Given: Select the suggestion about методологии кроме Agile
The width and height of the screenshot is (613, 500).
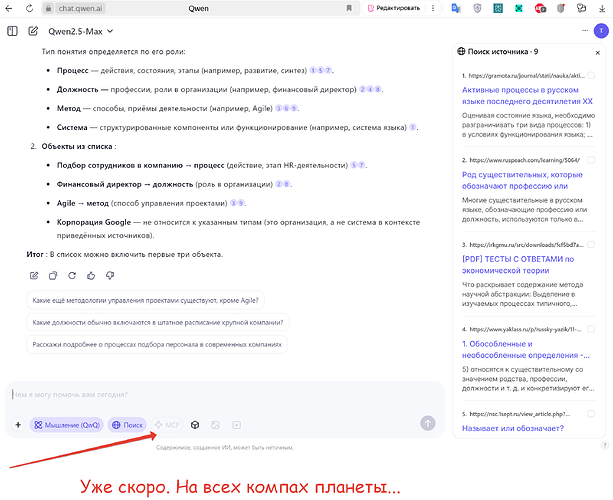Looking at the screenshot, I should (x=145, y=300).
